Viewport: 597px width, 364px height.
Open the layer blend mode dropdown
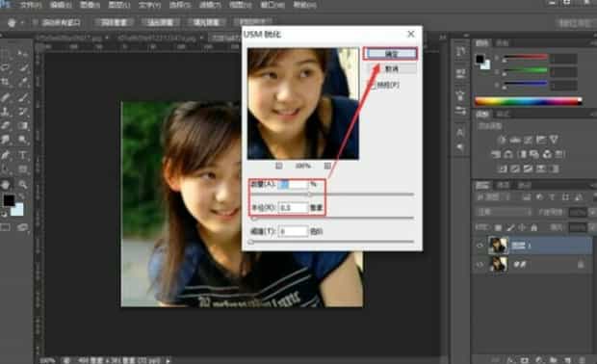point(505,212)
